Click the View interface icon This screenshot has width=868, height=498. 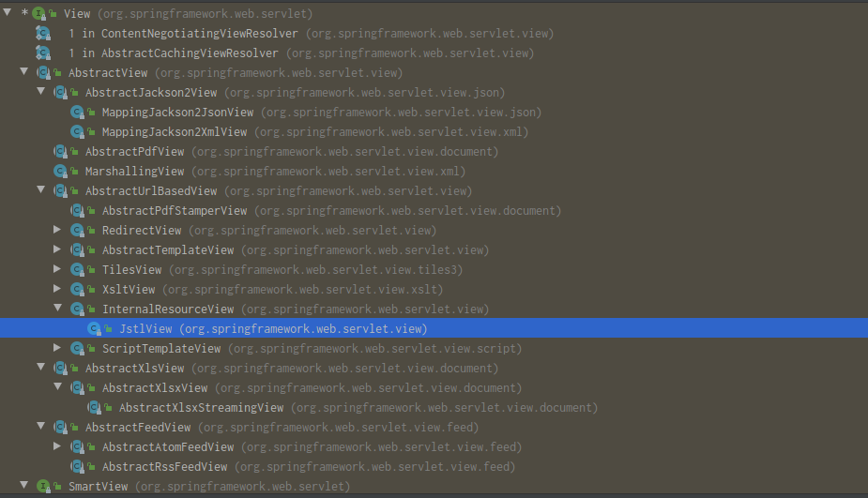(41, 14)
